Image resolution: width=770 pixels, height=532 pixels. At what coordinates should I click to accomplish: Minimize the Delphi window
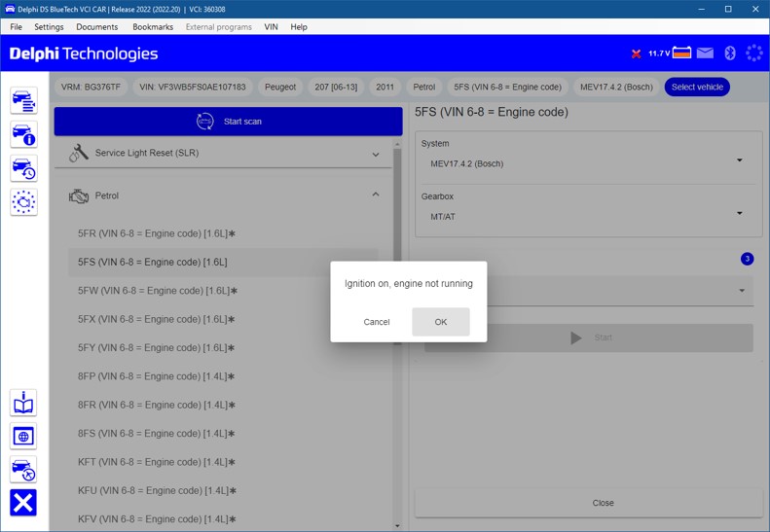[701, 9]
